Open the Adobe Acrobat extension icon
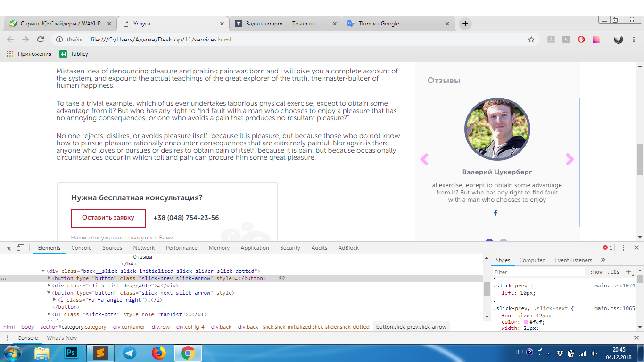This screenshot has height=362, width=644. pyautogui.click(x=551, y=40)
